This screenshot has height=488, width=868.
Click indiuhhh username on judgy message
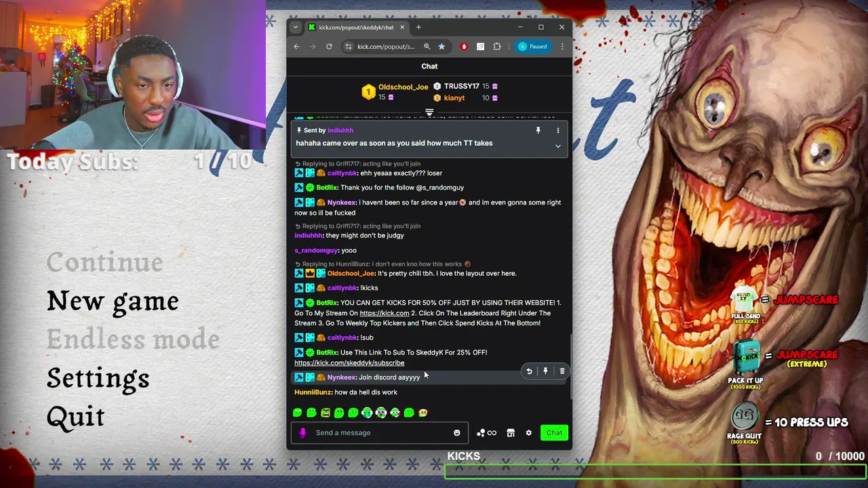[308, 235]
